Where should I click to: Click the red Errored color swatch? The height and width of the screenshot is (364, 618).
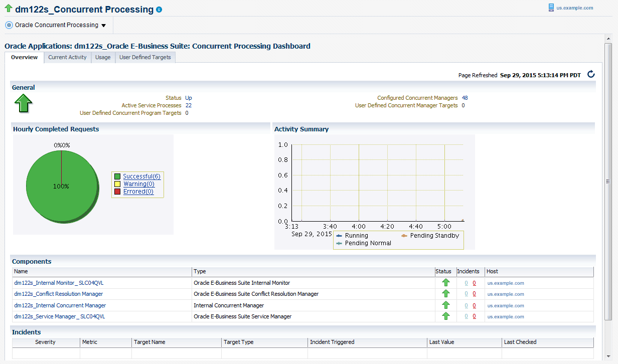117,192
